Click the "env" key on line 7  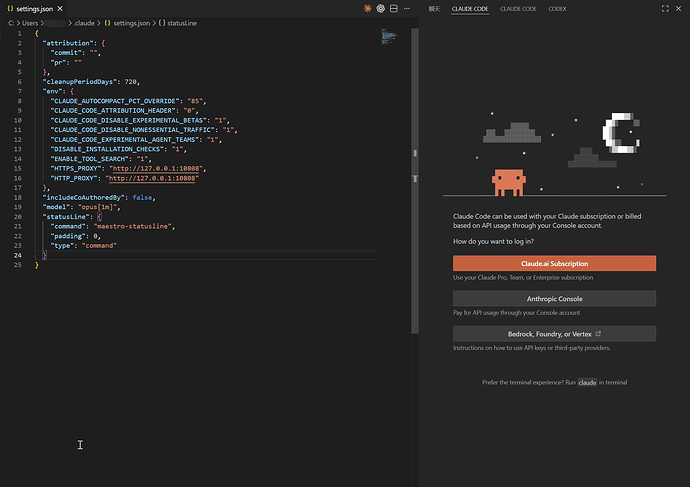tap(54, 92)
